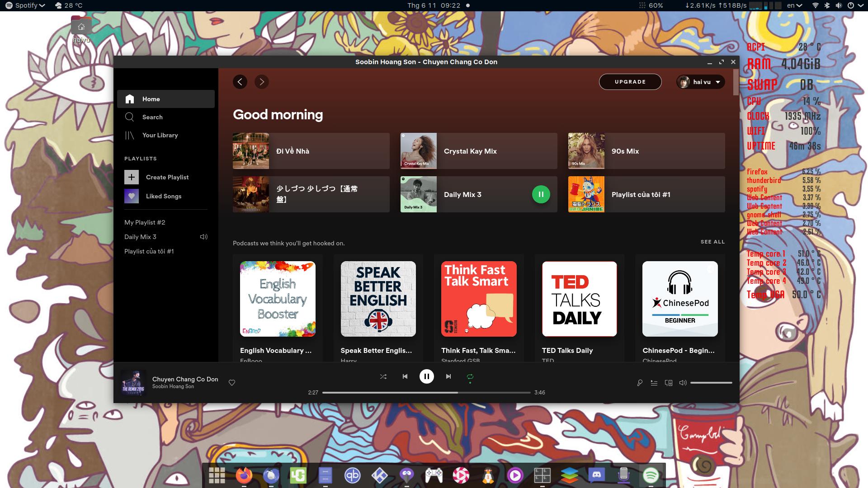This screenshot has width=868, height=488.
Task: Open the en keyboard layout dropdown
Action: pos(794,5)
